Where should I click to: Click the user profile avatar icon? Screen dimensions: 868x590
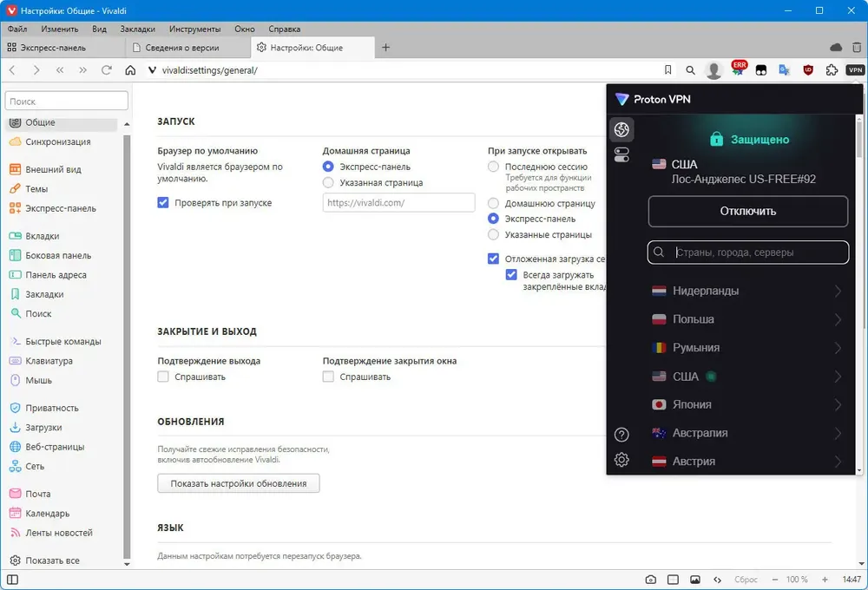click(713, 70)
